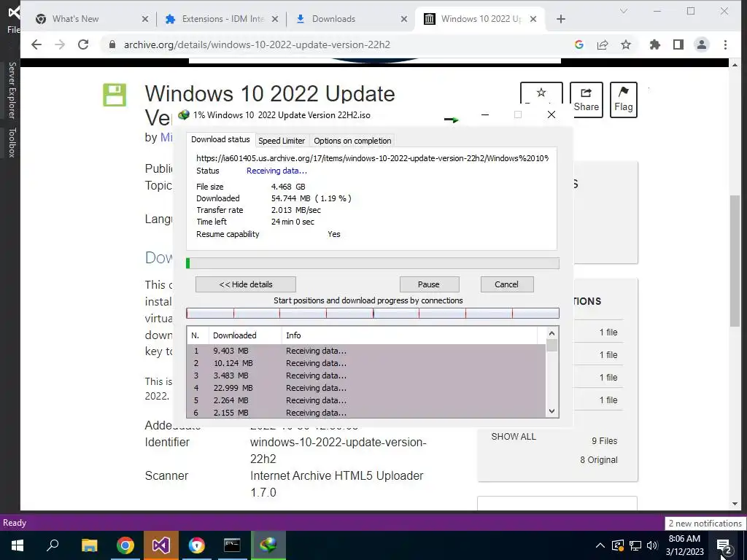Image resolution: width=747 pixels, height=560 pixels.
Task: Select connection row with 3.483 MB
Action: pos(366,376)
